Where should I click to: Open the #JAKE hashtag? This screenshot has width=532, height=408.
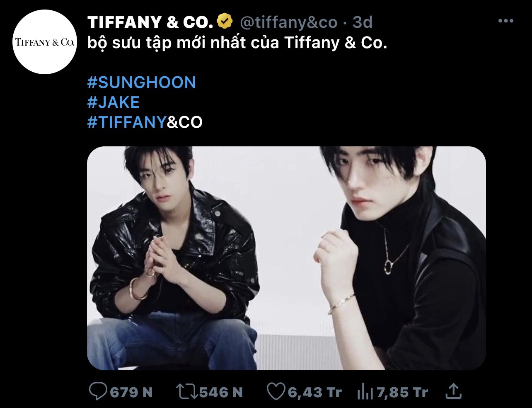point(113,102)
